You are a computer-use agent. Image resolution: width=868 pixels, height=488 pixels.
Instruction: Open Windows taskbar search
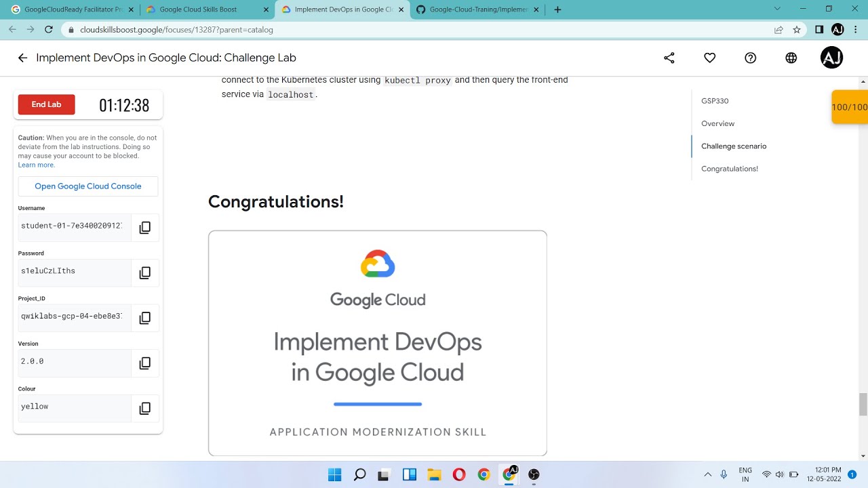pos(360,474)
